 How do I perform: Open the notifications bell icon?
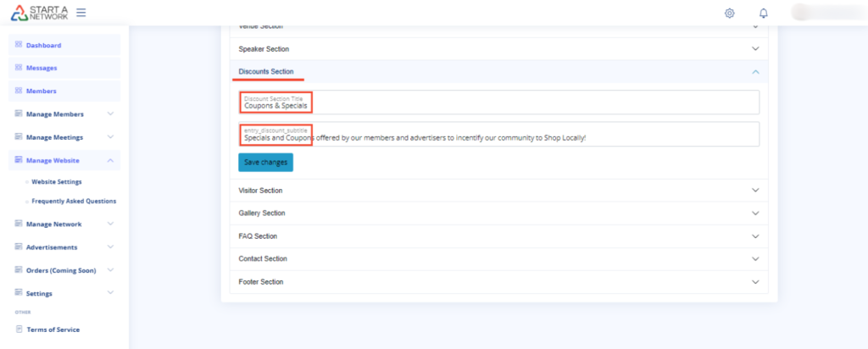pyautogui.click(x=764, y=13)
